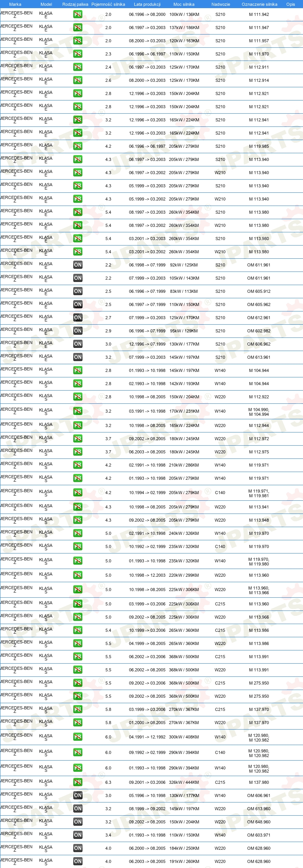This screenshot has height=868, width=303.
Task: Click the engine code M 119.971, M 119.981
Action: (259, 493)
